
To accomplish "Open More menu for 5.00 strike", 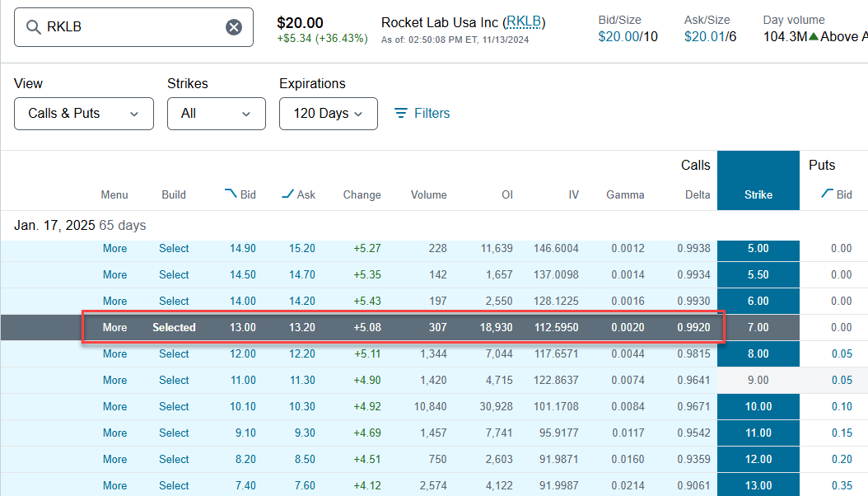I will point(114,249).
